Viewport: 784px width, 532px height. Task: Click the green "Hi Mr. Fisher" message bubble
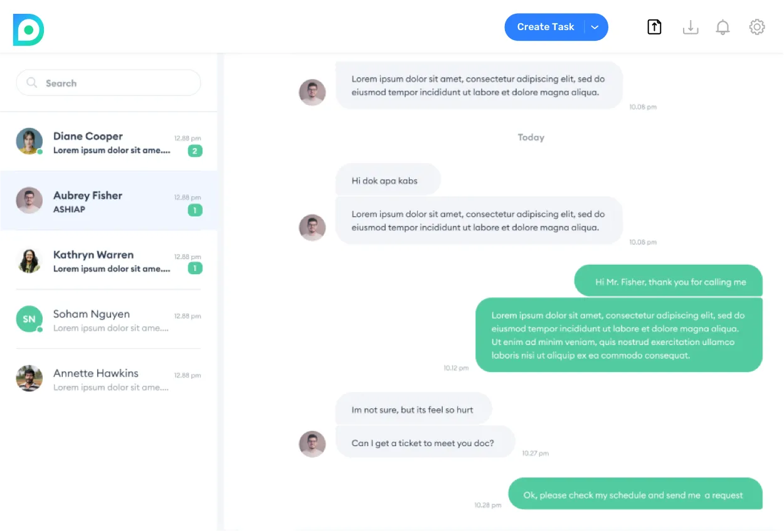[669, 282]
